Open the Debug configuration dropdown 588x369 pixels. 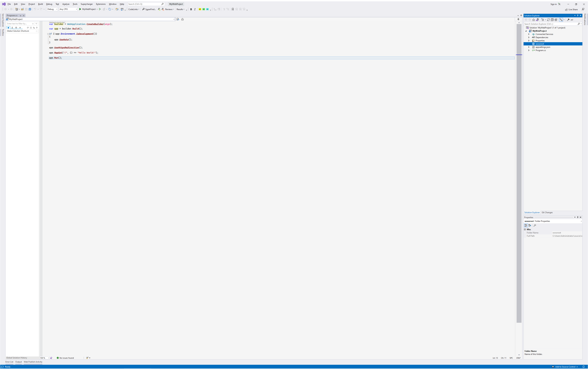click(52, 9)
